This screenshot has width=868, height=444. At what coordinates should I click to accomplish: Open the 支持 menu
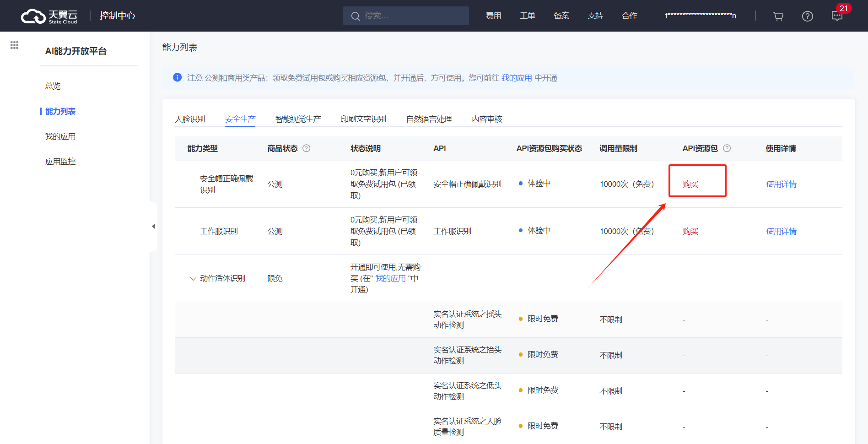pos(595,16)
